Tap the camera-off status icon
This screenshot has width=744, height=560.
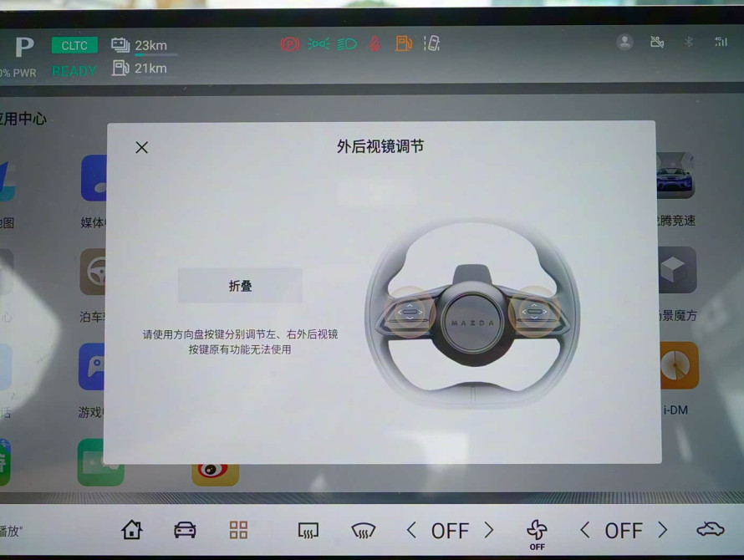656,42
